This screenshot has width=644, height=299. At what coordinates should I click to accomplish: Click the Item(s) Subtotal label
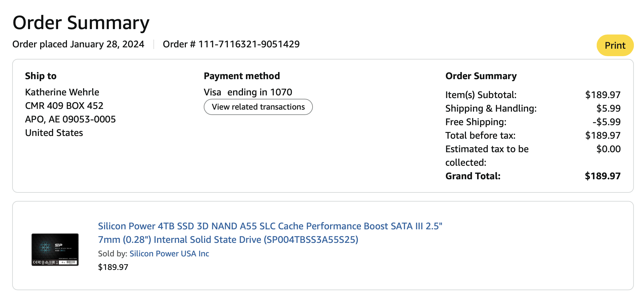[x=481, y=95]
